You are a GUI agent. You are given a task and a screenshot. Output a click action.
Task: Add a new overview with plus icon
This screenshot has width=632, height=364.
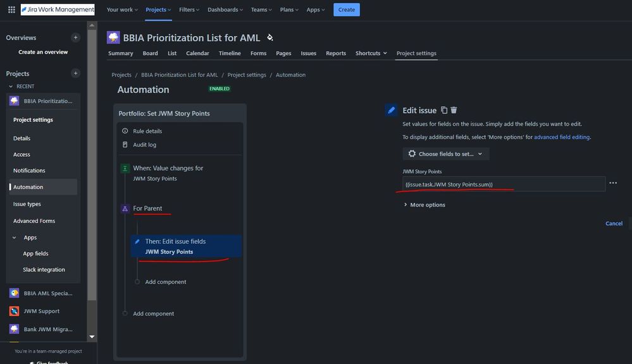(x=75, y=37)
